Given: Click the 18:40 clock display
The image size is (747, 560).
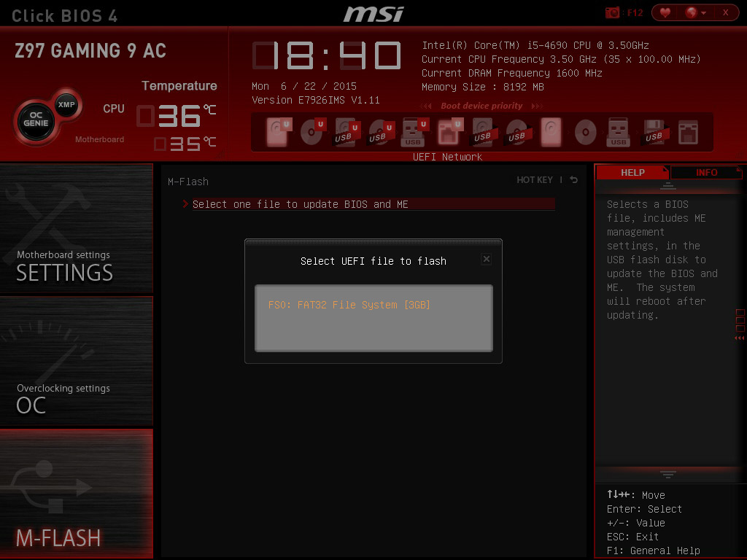Looking at the screenshot, I should click(x=327, y=55).
